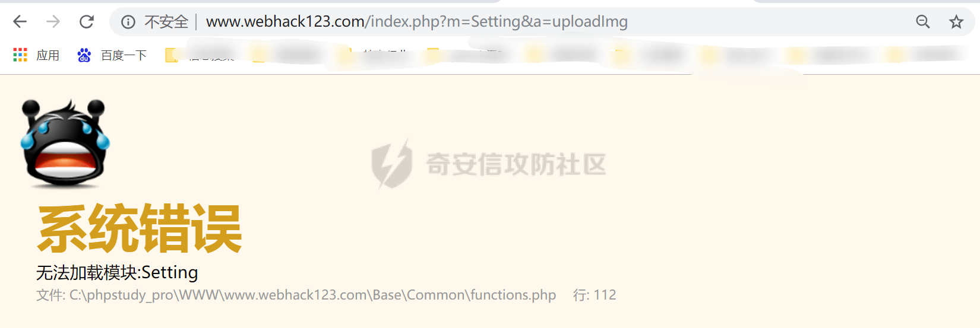Click the uploadImg parameter in the URL
Image resolution: width=980 pixels, height=328 pixels.
tap(590, 22)
